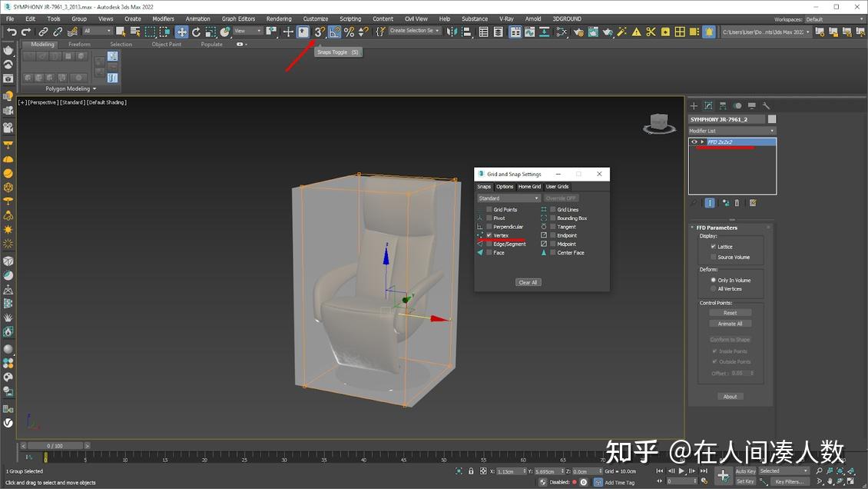Remove the modifier using the trash icon
868x489 pixels.
(x=737, y=202)
